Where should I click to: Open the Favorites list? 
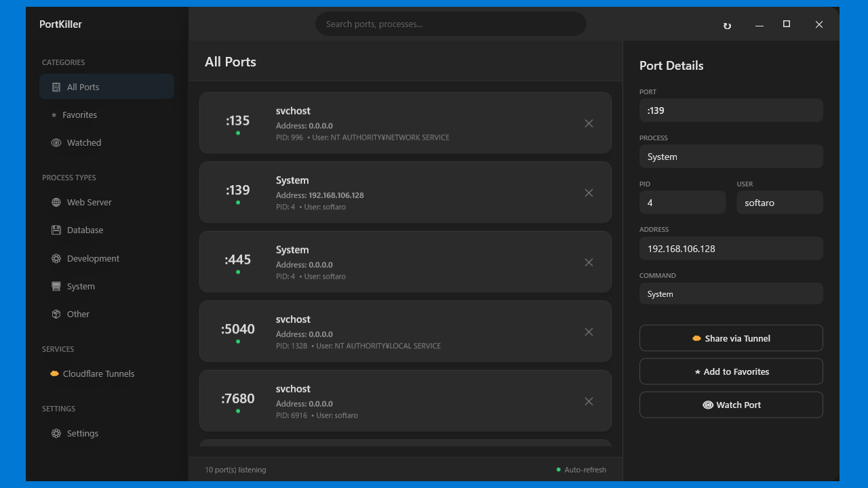[x=79, y=115]
